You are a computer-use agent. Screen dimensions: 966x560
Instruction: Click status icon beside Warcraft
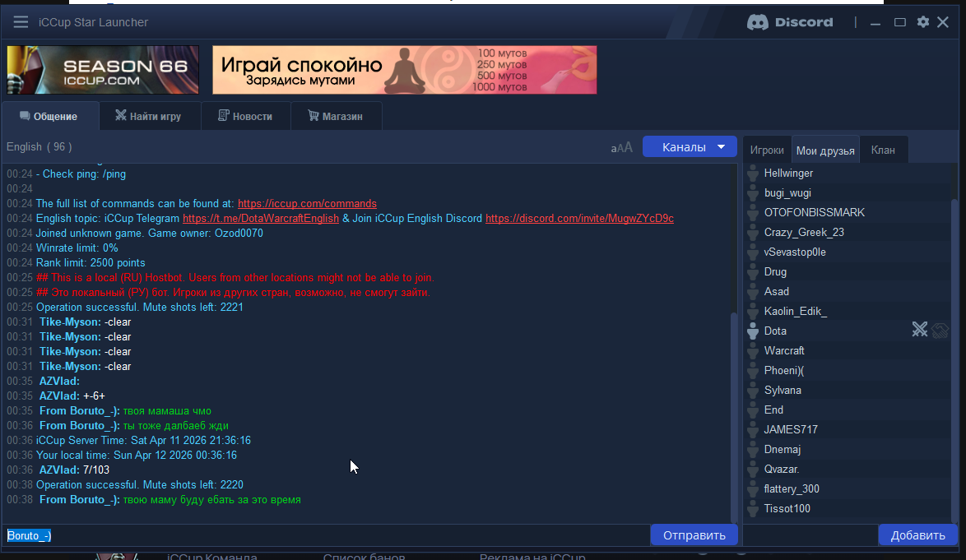click(x=753, y=351)
